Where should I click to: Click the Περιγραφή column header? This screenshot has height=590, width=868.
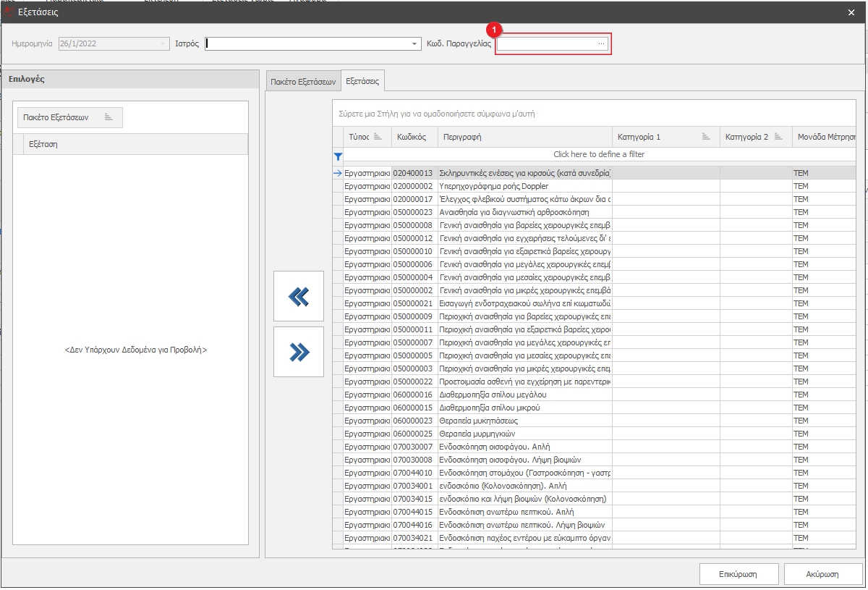click(524, 137)
